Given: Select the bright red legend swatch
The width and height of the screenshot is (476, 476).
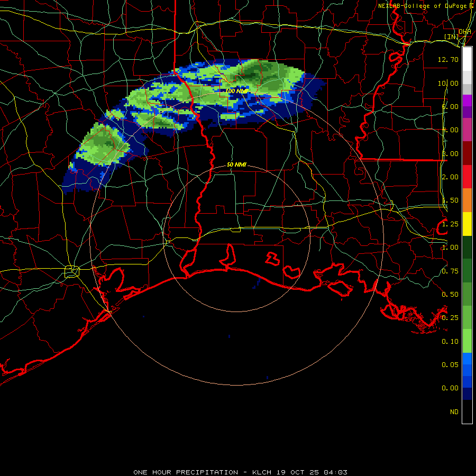Looking at the screenshot, I should point(467,177).
